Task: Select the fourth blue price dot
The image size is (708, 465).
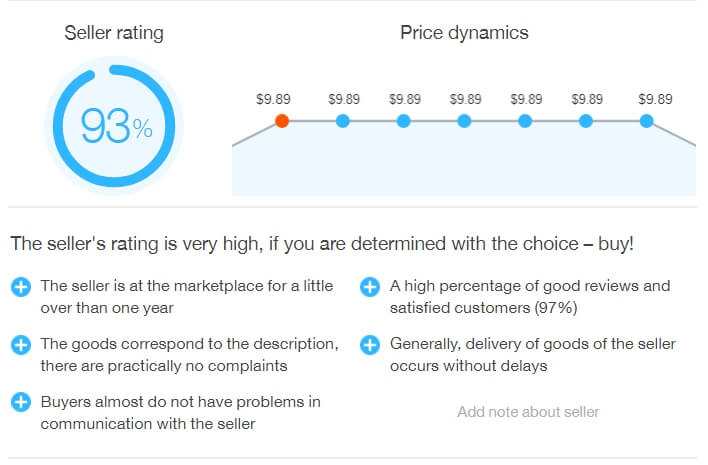Action: (464, 121)
